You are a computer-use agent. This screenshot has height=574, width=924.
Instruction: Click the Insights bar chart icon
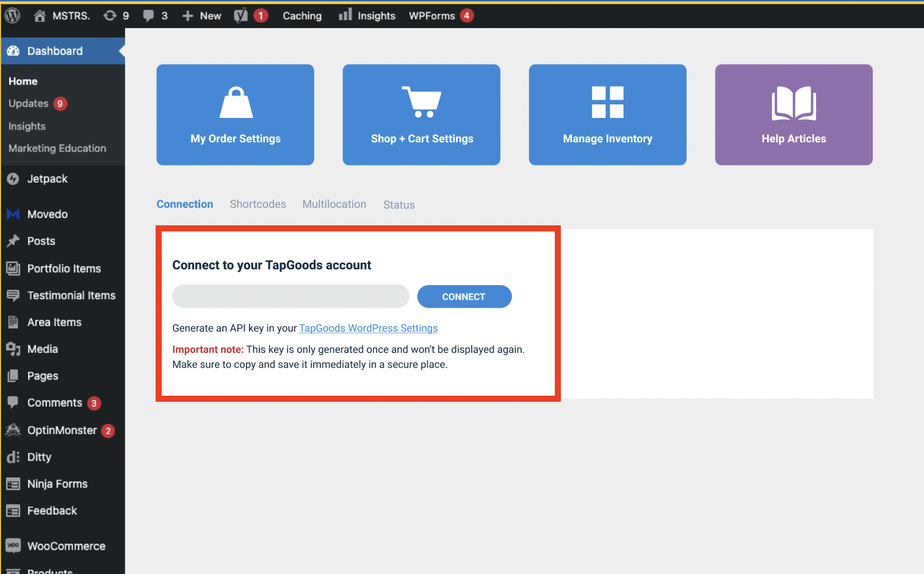click(345, 15)
